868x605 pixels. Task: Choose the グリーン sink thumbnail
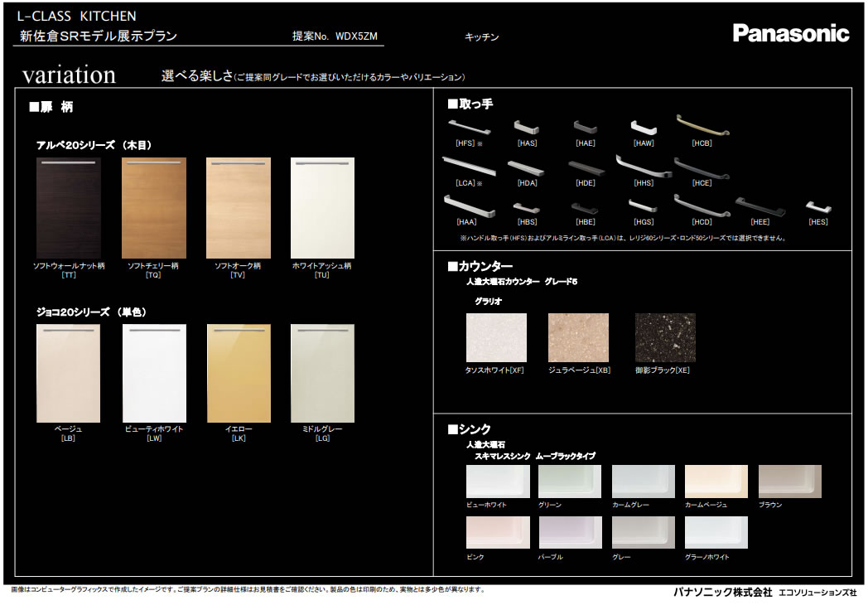[570, 482]
